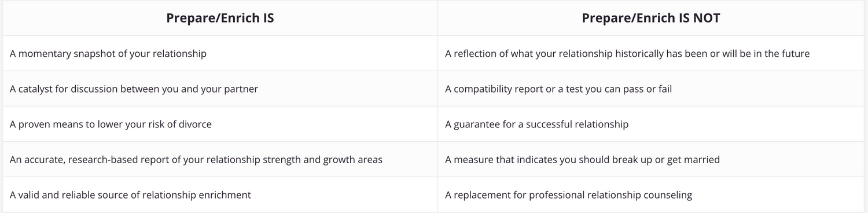Select the 'momentary snapshot of your relationship' cell

[x=220, y=53]
